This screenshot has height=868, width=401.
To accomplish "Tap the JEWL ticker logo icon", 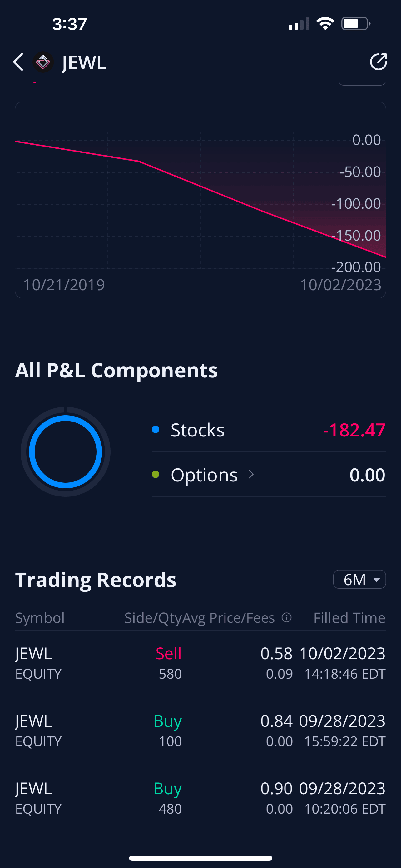I will (43, 62).
